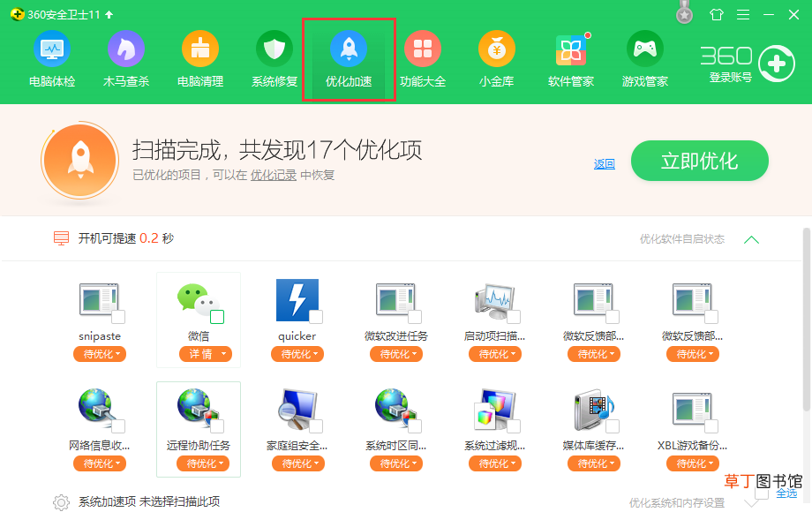The width and height of the screenshot is (812, 512).
Task: Tick the 系统时区同... checkbox
Action: coord(415,426)
